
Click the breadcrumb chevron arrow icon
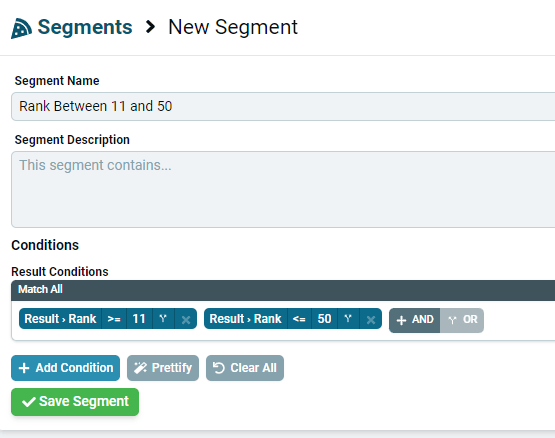coord(150,27)
